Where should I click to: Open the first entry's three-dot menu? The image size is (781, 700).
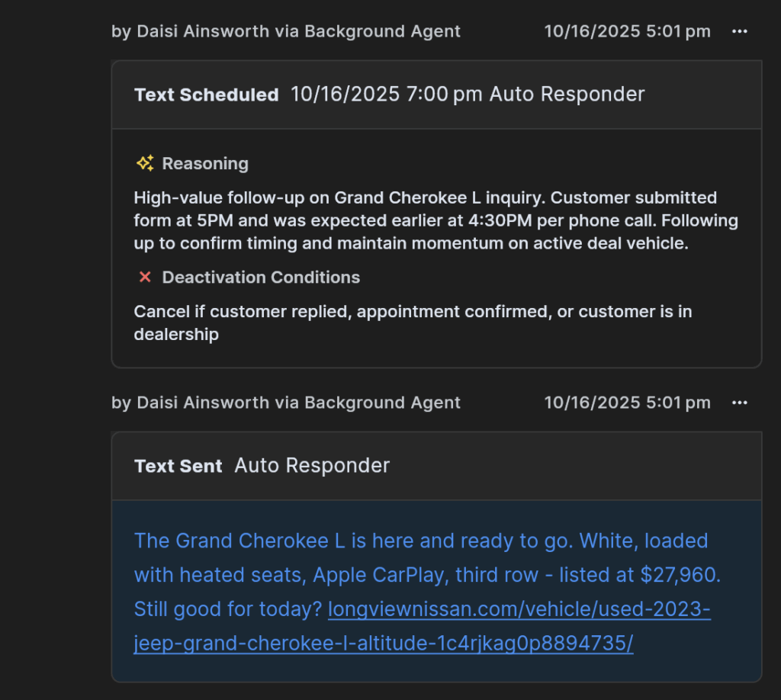tap(739, 31)
